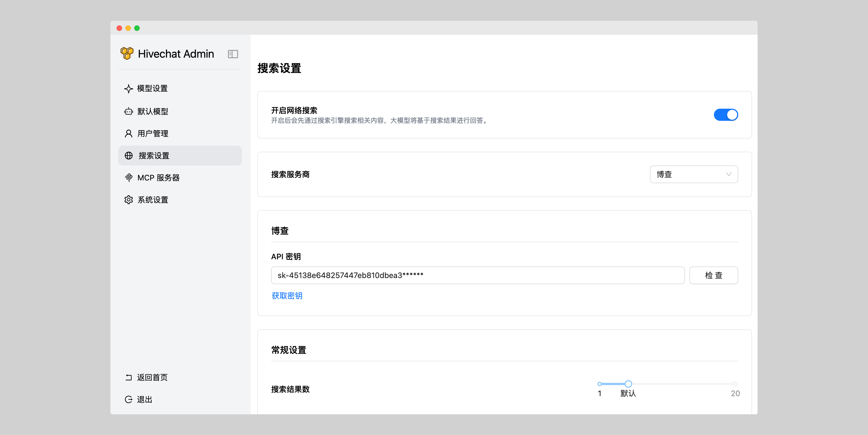Click the return arrow icon beside 返回首页
This screenshot has width=868, height=435.
click(128, 377)
